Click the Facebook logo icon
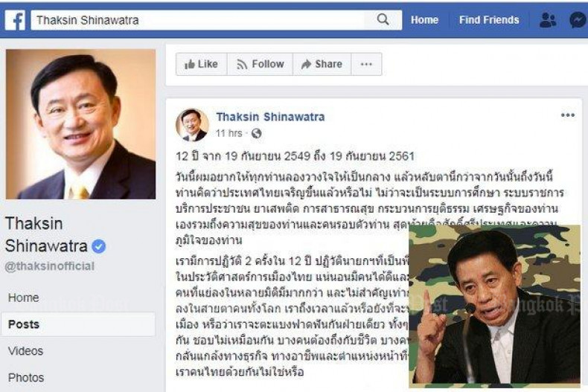588x392 pixels. [15, 20]
